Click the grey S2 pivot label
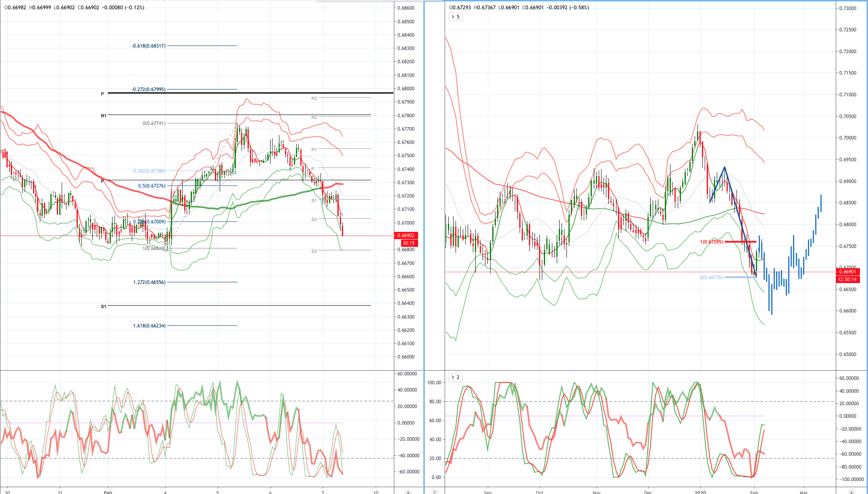The height and width of the screenshot is (494, 868). click(314, 219)
